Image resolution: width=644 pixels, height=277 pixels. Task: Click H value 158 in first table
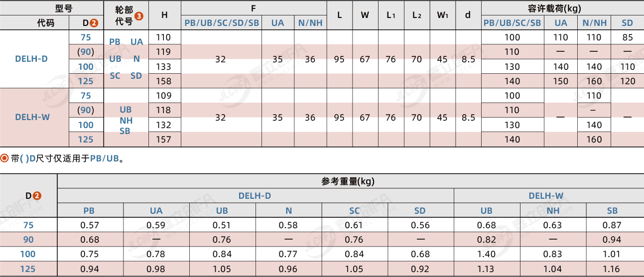coord(163,81)
